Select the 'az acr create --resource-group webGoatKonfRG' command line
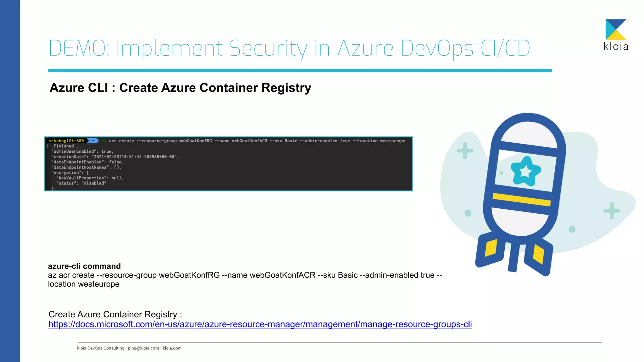 [x=245, y=275]
